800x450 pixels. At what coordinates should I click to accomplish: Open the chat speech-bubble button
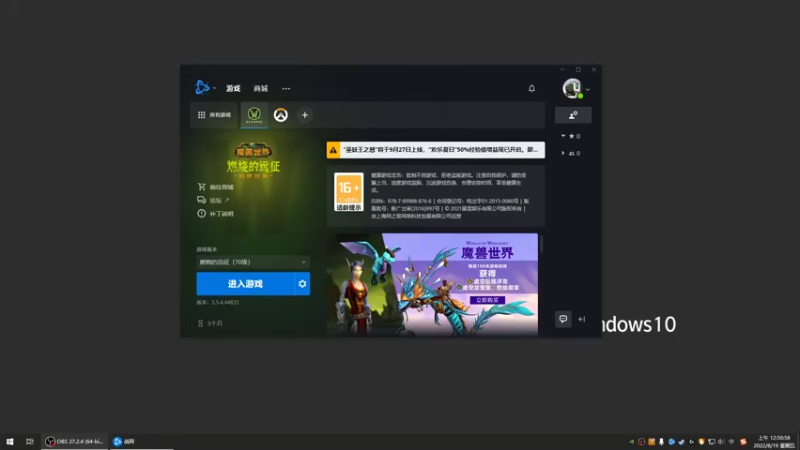point(563,319)
